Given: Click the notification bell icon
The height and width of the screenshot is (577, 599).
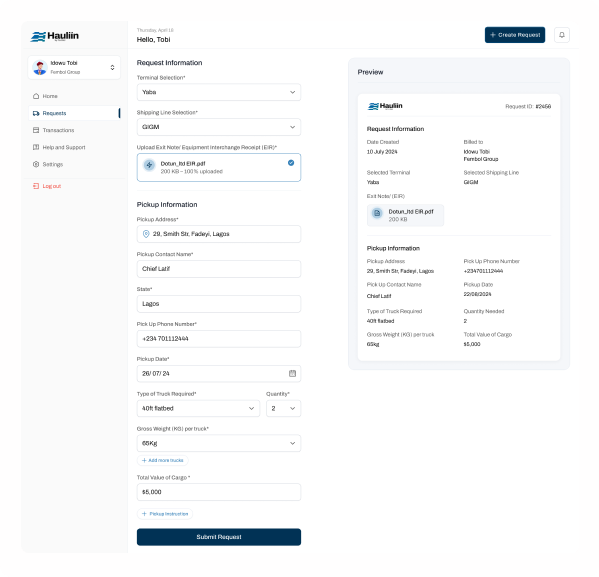Looking at the screenshot, I should [x=562, y=35].
